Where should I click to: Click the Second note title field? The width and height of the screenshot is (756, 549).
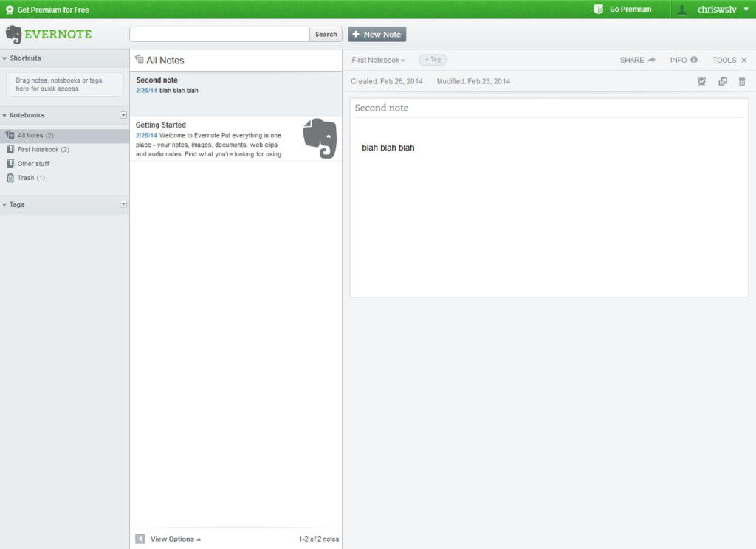(x=549, y=108)
